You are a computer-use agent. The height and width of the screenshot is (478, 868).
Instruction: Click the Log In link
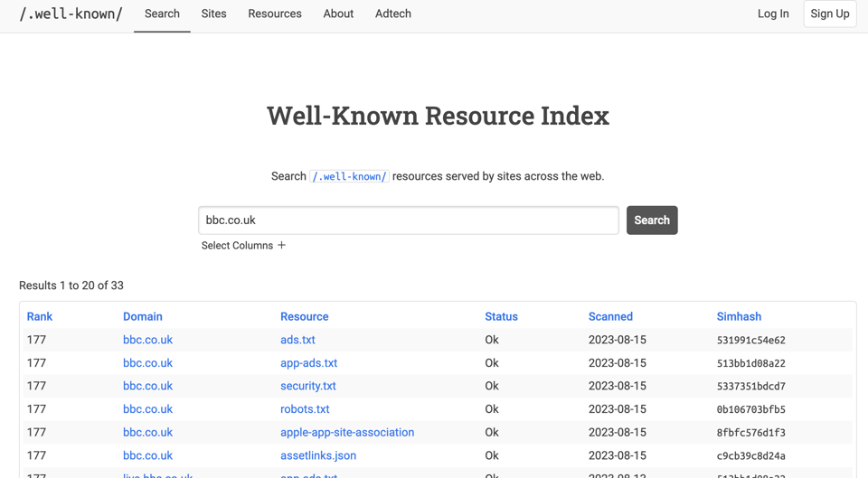click(x=772, y=14)
